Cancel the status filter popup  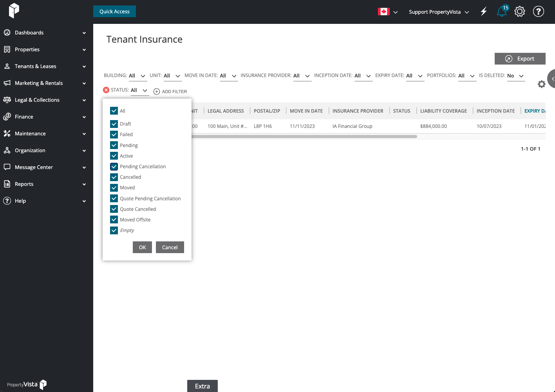tap(170, 247)
